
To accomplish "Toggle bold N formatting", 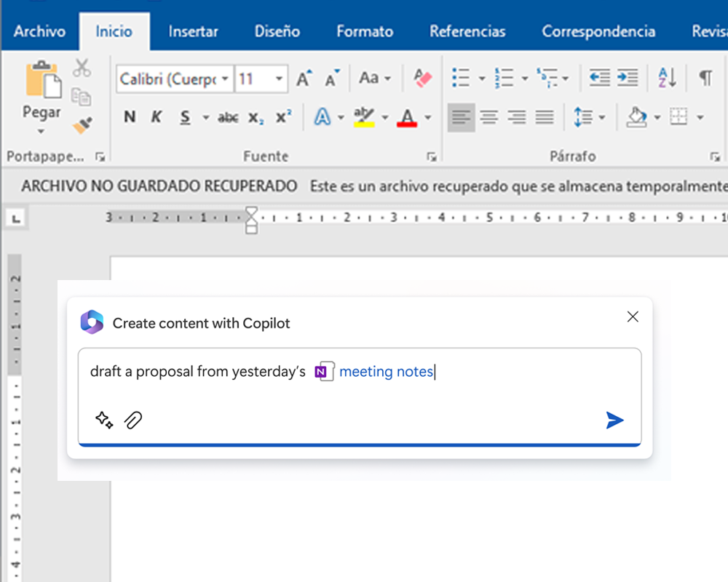I will point(130,117).
